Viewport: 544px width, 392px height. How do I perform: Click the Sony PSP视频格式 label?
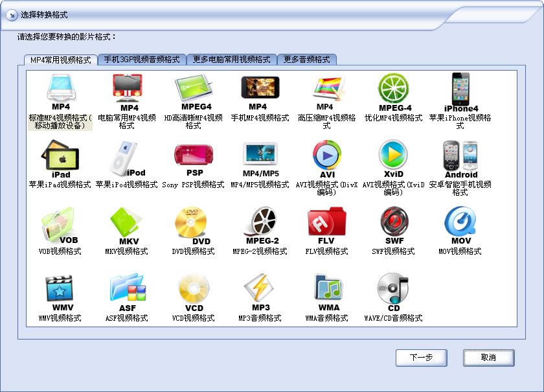pyautogui.click(x=193, y=185)
